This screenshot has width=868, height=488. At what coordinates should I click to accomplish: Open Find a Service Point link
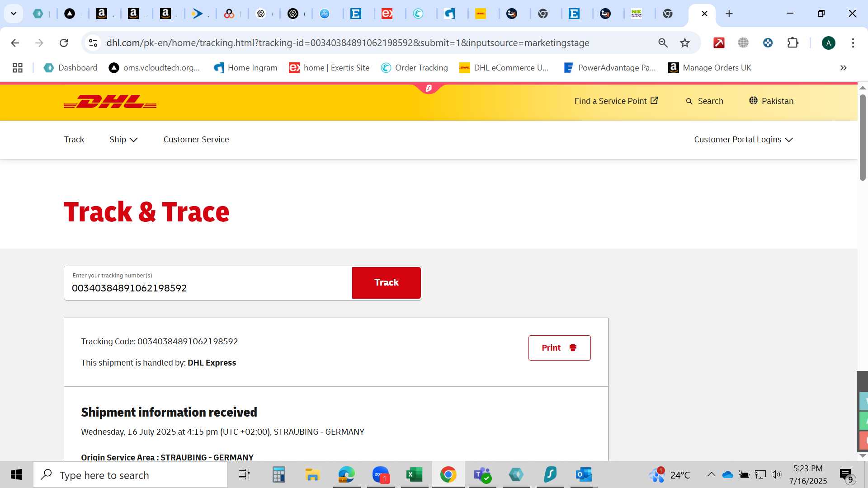616,101
